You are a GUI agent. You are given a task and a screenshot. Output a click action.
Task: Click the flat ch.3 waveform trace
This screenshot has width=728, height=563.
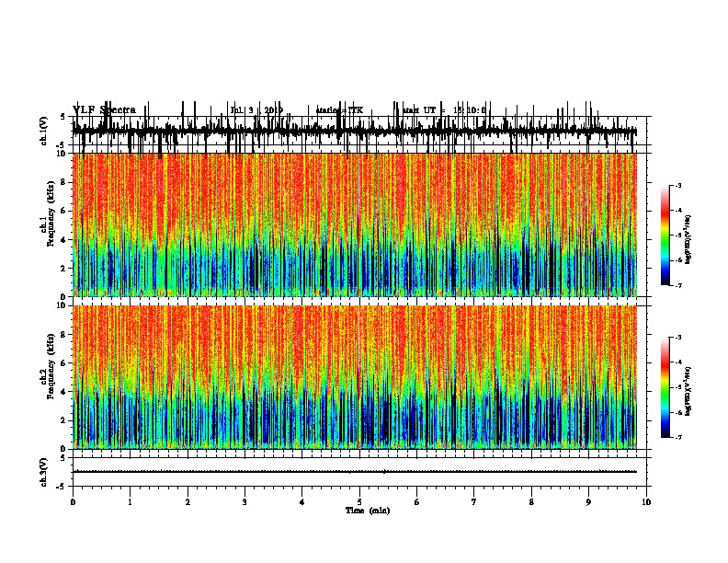click(355, 472)
